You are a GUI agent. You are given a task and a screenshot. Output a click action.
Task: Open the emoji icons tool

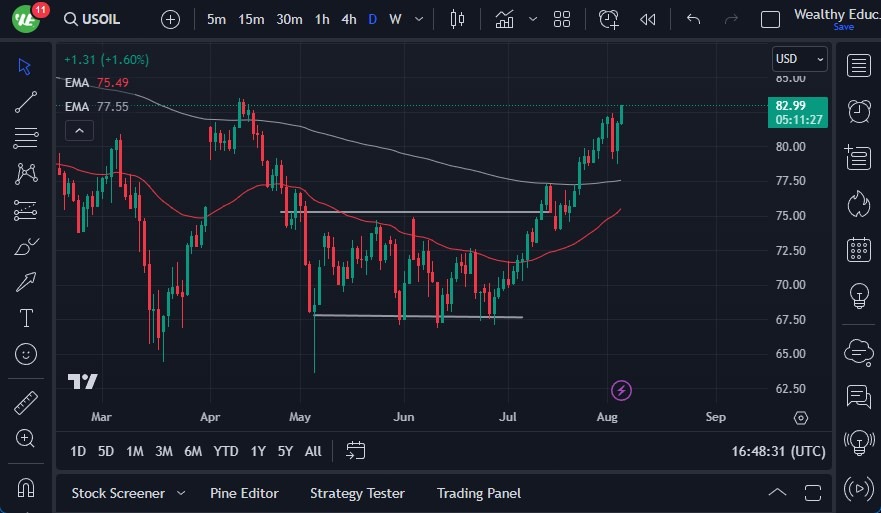pos(26,354)
